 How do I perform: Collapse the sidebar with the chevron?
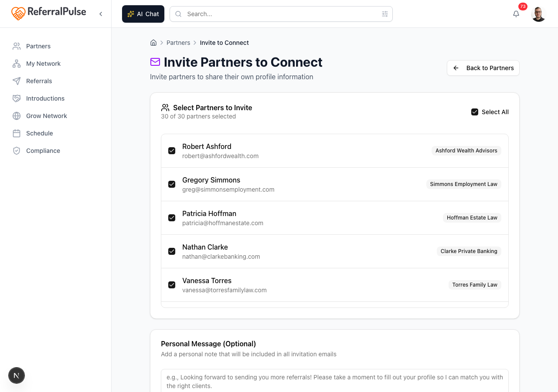(x=101, y=14)
